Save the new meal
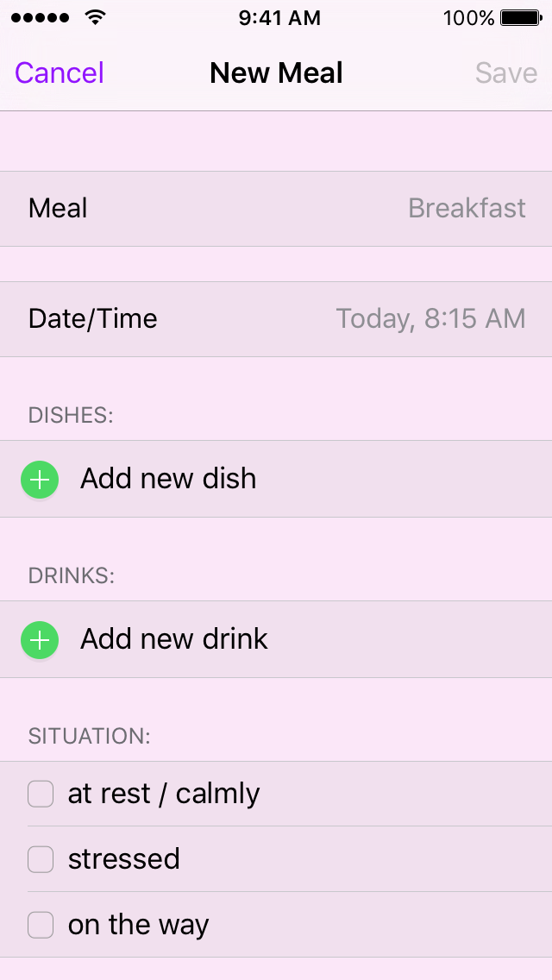The width and height of the screenshot is (552, 980). pos(505,73)
